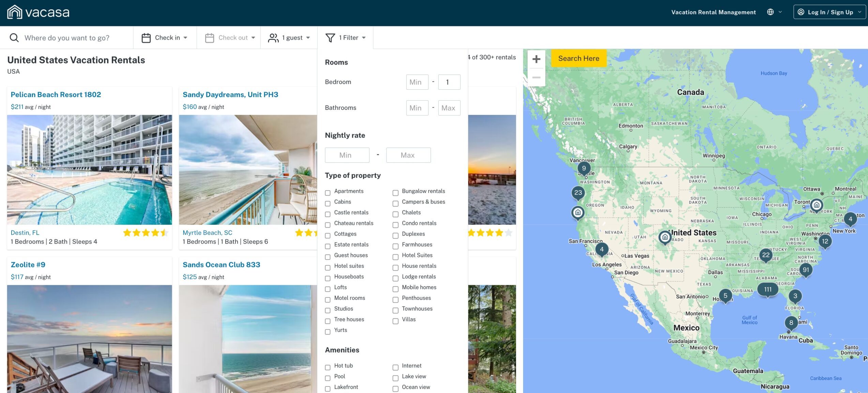Viewport: 868px width, 393px height.
Task: Enable the Cabins property type filter
Action: [x=328, y=203]
